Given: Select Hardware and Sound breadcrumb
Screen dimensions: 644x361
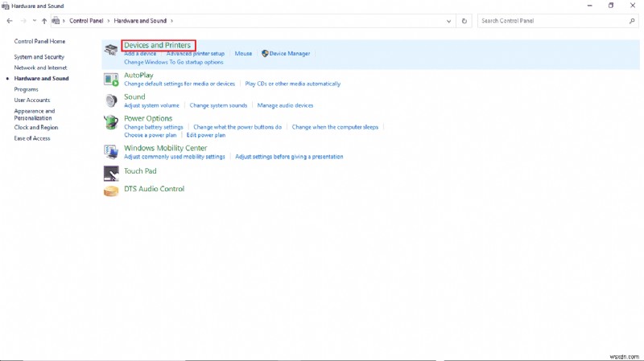Looking at the screenshot, I should click(140, 21).
